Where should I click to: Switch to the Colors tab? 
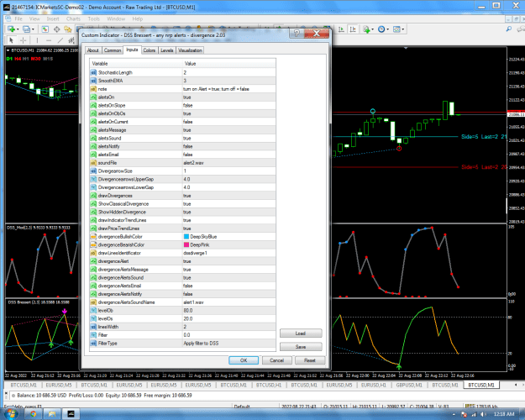(x=150, y=50)
